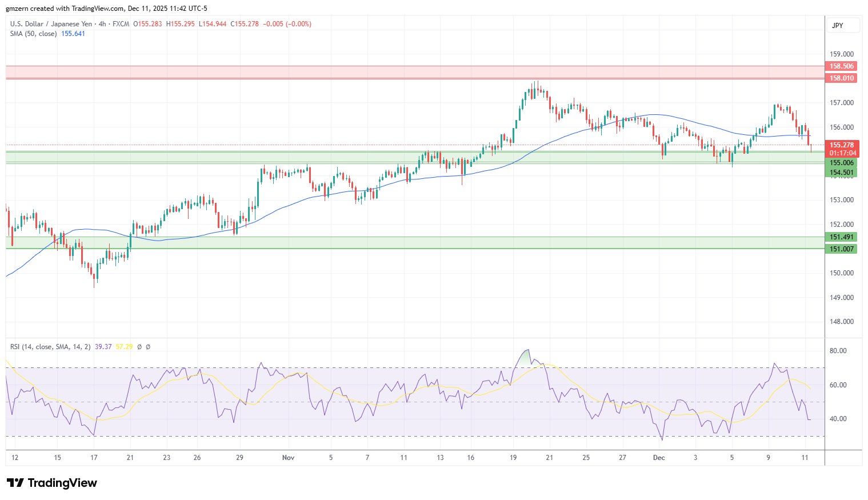Open the JPY currency selector

tap(843, 25)
